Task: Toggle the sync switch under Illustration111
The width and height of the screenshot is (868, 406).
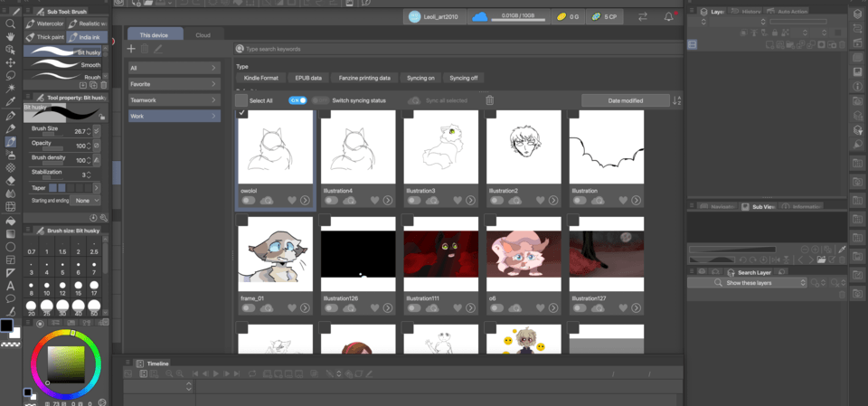Action: point(414,308)
